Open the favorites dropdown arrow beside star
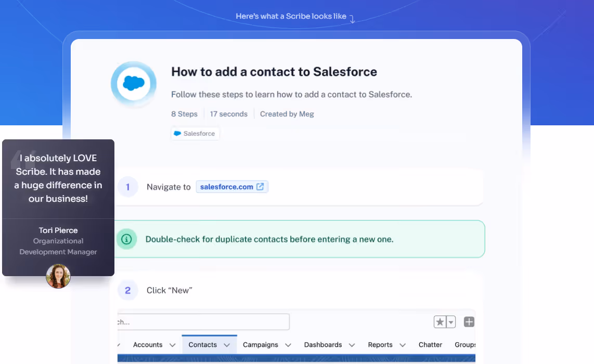Screen dimensions: 594x364 [451, 322]
